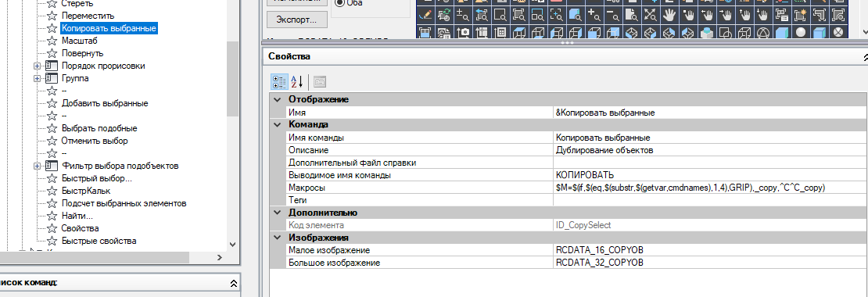Collapse the Отображение property section

(x=278, y=99)
